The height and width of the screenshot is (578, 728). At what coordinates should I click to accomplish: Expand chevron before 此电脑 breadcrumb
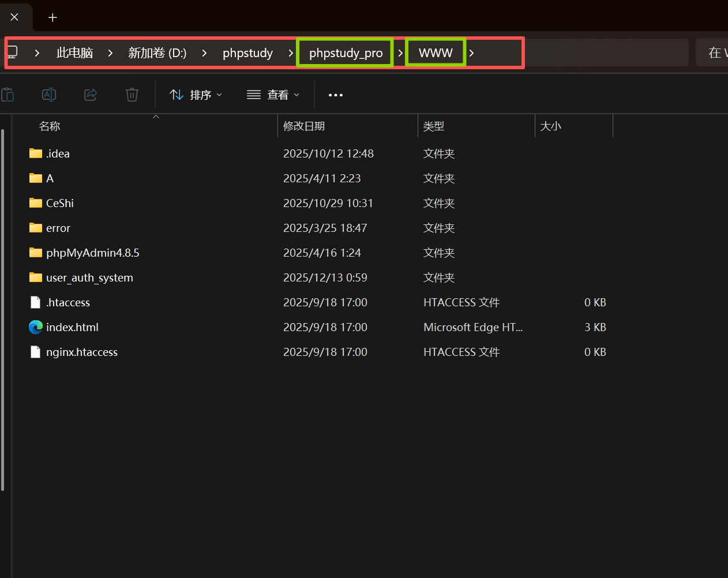pyautogui.click(x=37, y=53)
